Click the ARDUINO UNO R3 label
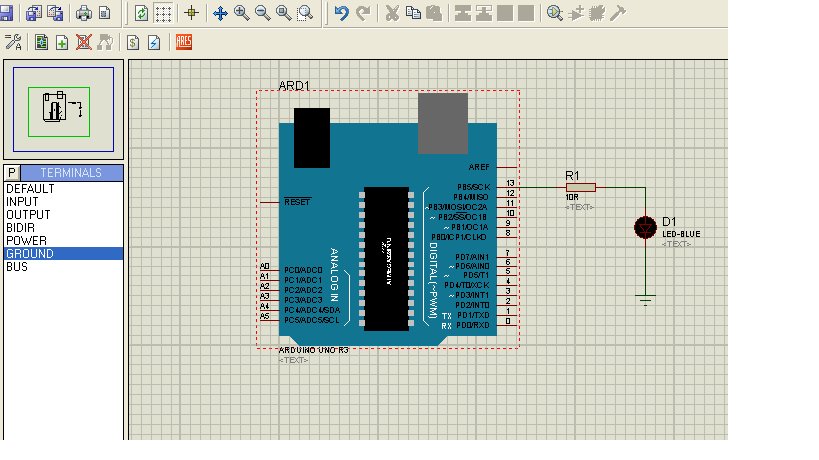The image size is (819, 460). point(313,350)
